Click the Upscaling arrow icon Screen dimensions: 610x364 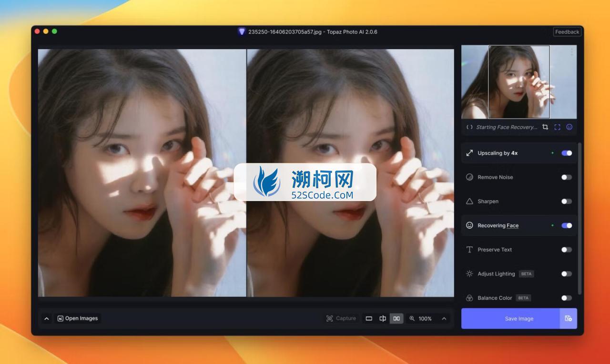pos(469,153)
